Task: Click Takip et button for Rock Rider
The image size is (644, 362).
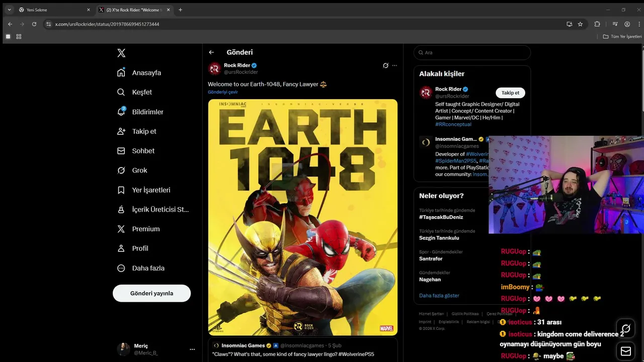Action: point(510,93)
